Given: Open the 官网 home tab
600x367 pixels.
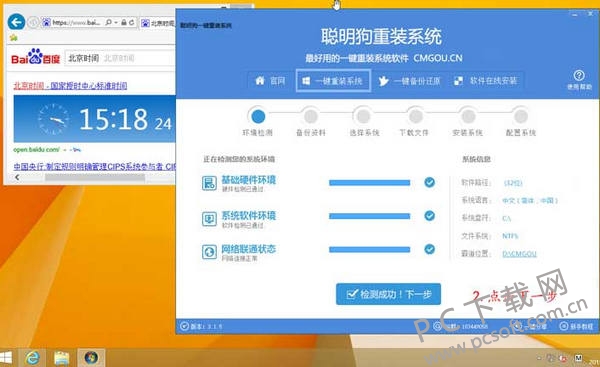Looking at the screenshot, I should tap(270, 81).
